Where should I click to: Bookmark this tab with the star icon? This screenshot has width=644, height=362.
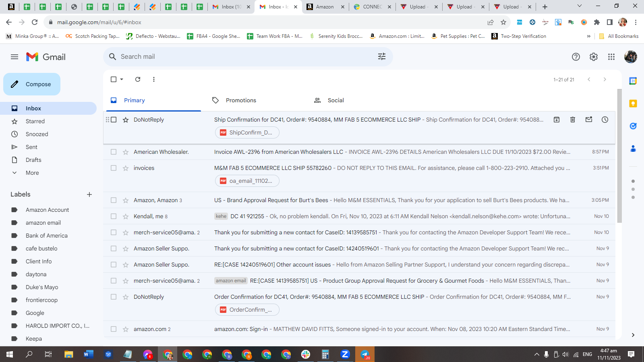pos(503,22)
